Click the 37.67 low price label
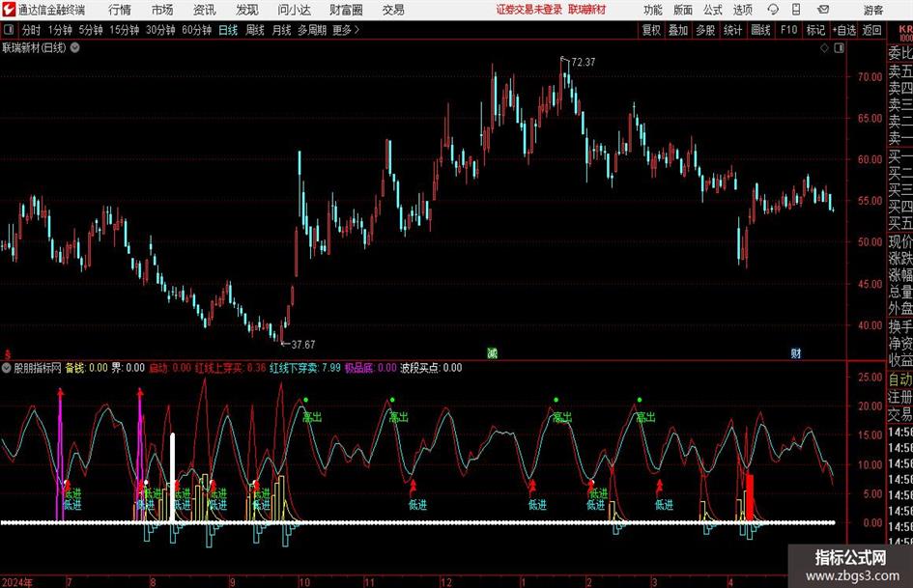 coord(302,345)
